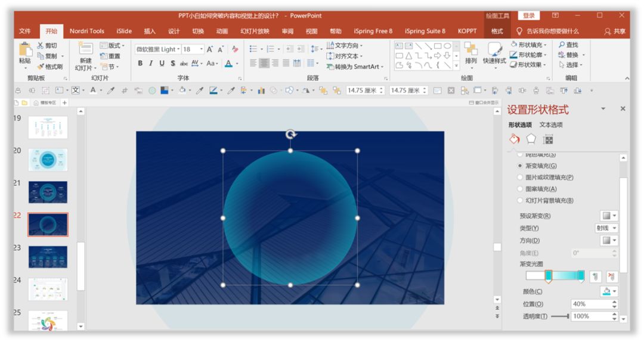644x342 pixels.
Task: Open the Section (节) dropdown
Action: (x=110, y=67)
